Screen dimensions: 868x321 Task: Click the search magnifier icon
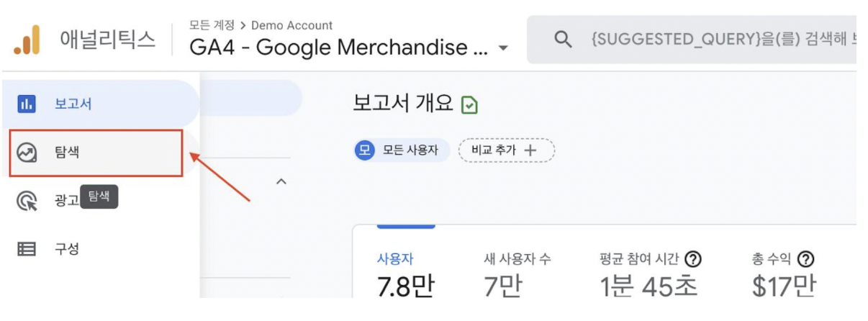coord(564,39)
